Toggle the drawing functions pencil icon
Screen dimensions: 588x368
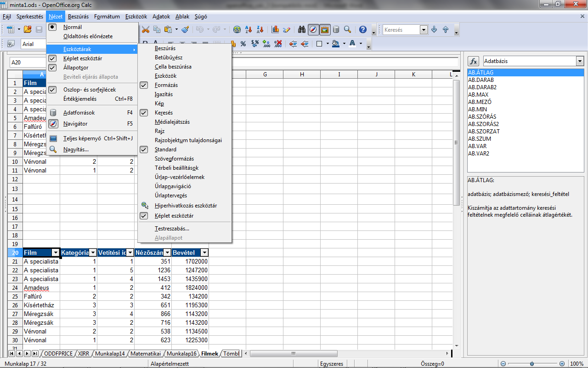pyautogui.click(x=287, y=29)
